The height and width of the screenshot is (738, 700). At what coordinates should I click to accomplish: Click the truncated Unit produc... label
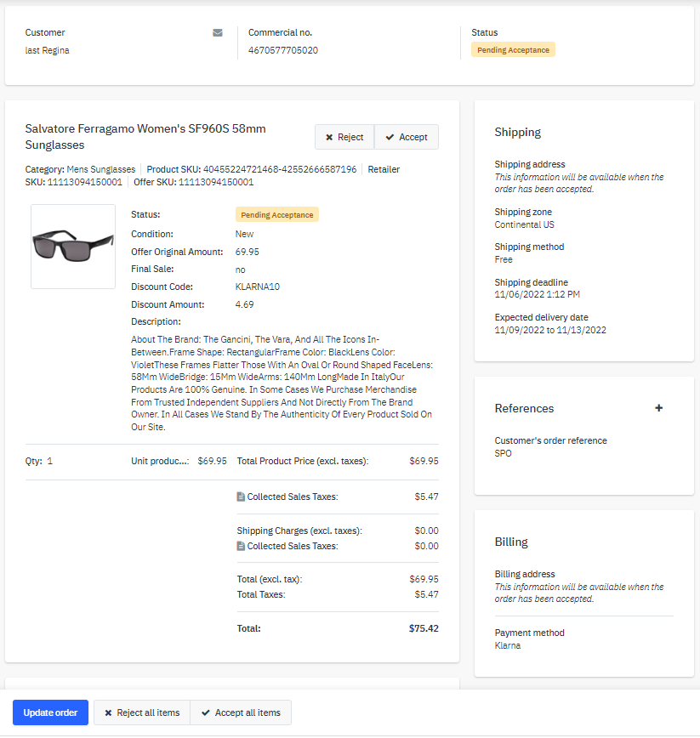160,461
